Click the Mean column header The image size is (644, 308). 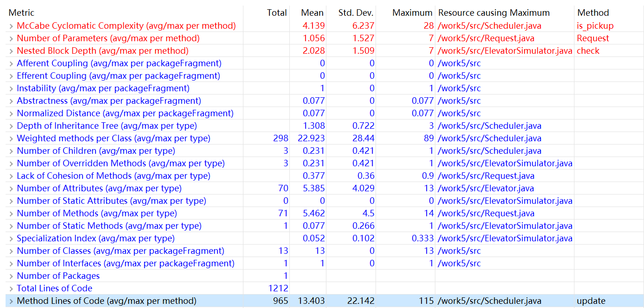coord(312,13)
